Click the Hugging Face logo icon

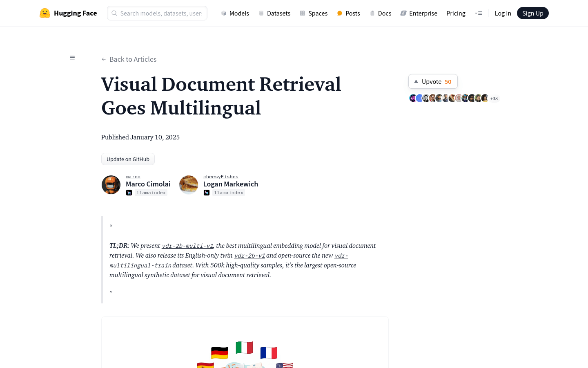click(x=45, y=13)
